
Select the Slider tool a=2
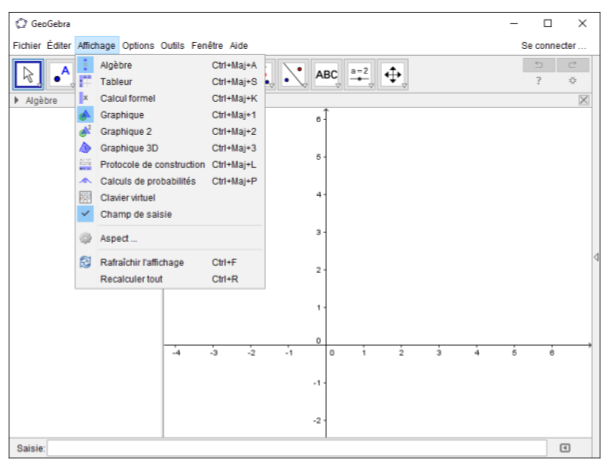click(359, 74)
